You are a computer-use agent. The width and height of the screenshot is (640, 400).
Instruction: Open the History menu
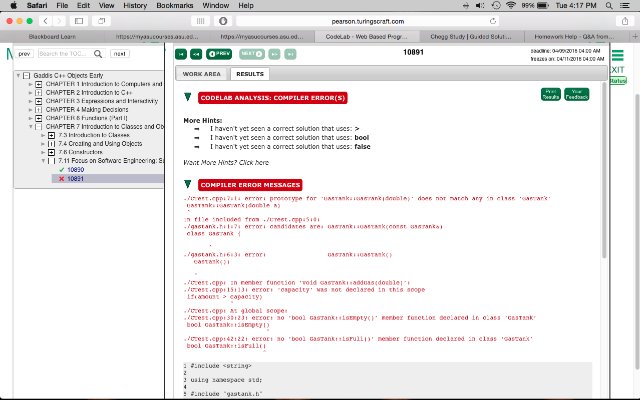point(135,5)
